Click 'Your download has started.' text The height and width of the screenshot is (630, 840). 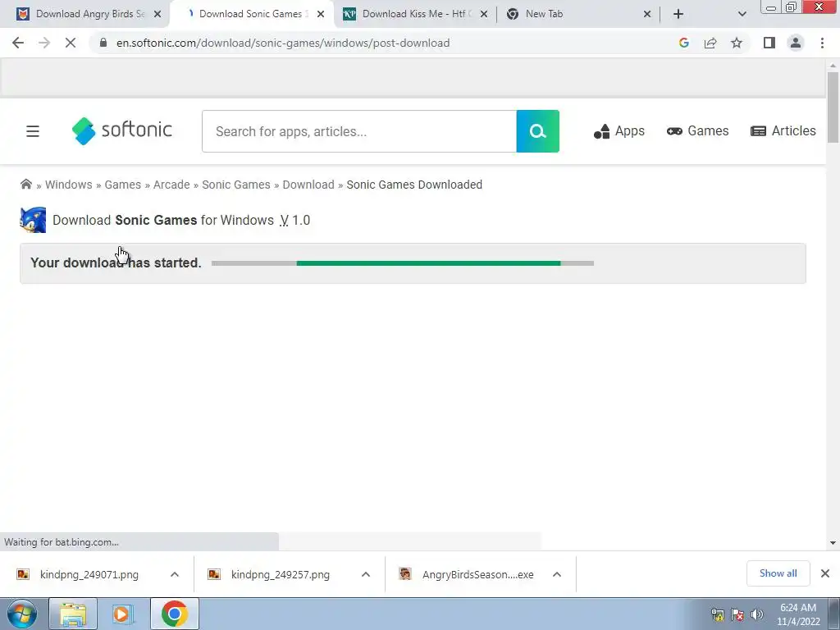pyautogui.click(x=116, y=262)
